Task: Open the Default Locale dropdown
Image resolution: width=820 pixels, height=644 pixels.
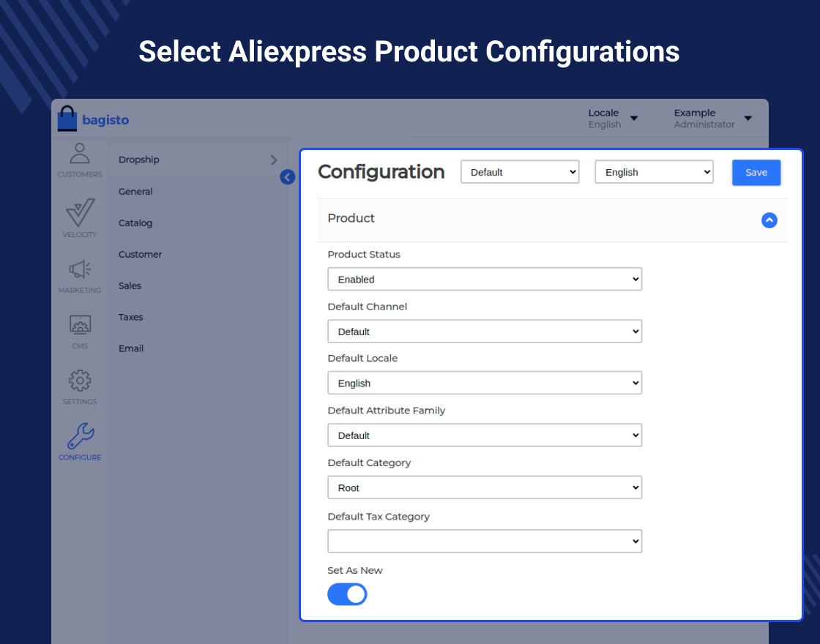Action: 485,383
